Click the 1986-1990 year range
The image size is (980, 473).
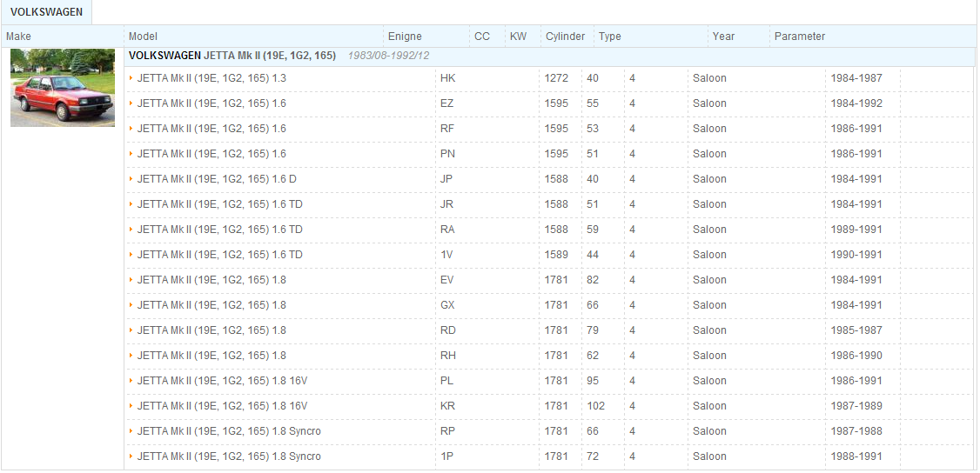click(x=856, y=356)
